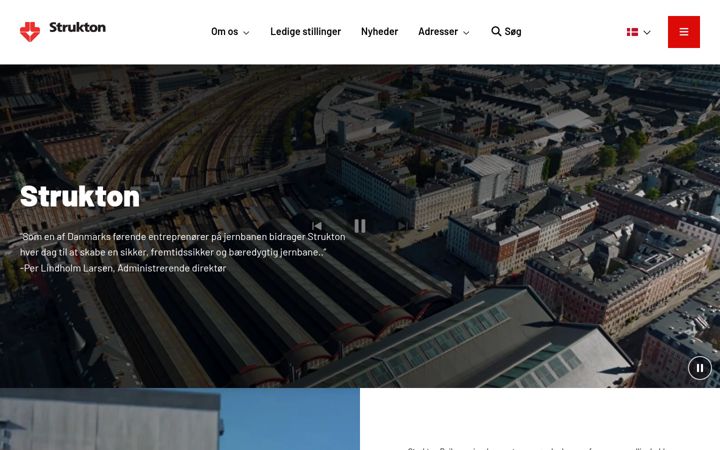Toggle the circular pause button at bottom right
Screen dimensions: 720x450
click(700, 368)
